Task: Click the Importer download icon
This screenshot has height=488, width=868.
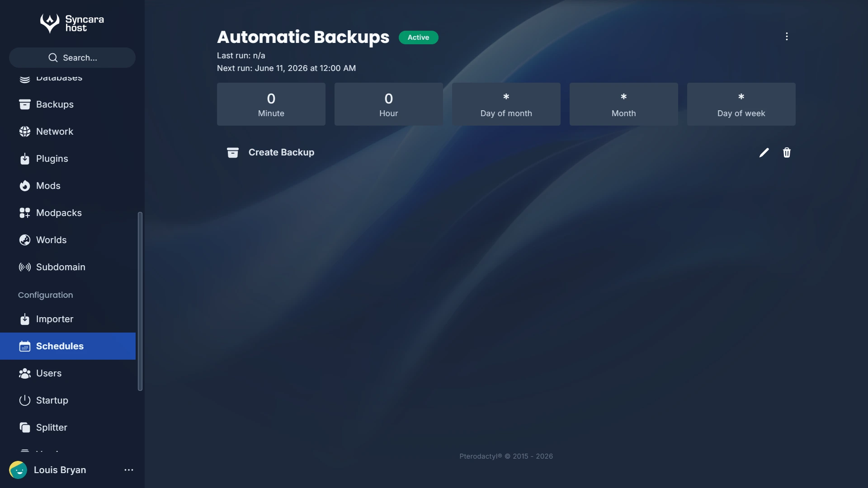Action: pos(25,319)
